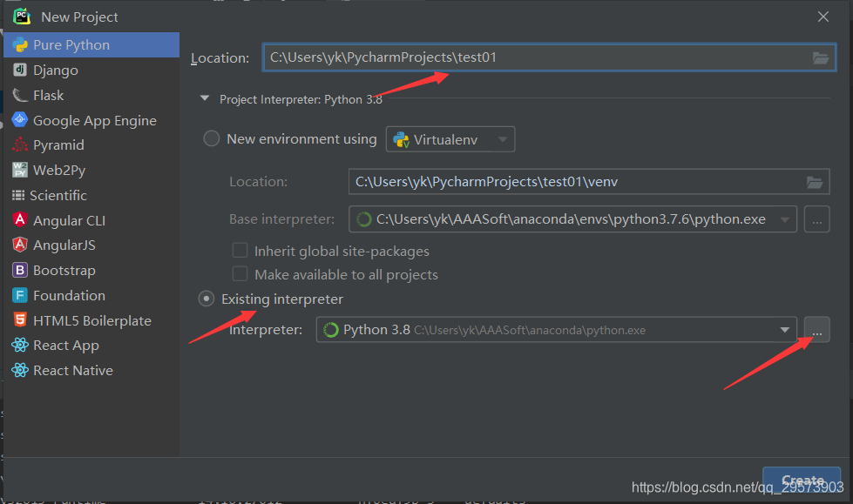Select Web2Py in project list

(x=91, y=170)
